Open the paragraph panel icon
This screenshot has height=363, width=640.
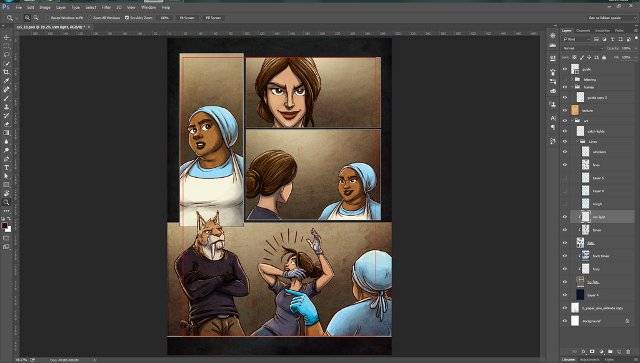(x=553, y=127)
